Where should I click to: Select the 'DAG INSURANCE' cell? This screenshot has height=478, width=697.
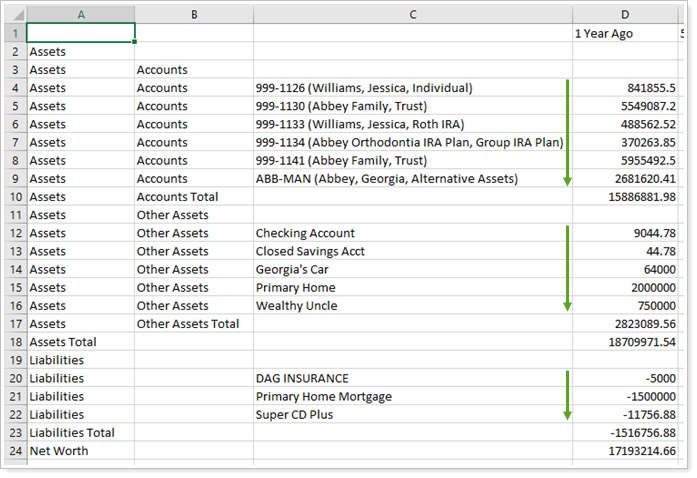coord(412,378)
